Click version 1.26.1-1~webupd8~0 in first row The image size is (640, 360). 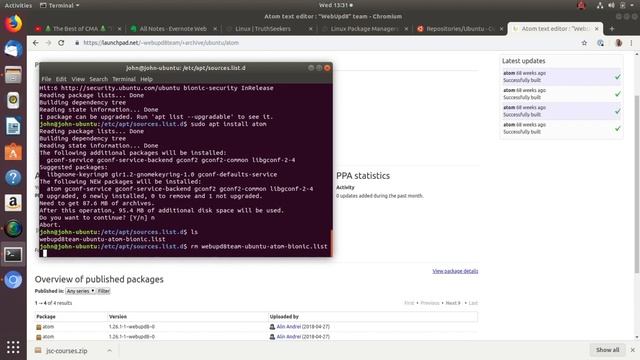(131, 327)
